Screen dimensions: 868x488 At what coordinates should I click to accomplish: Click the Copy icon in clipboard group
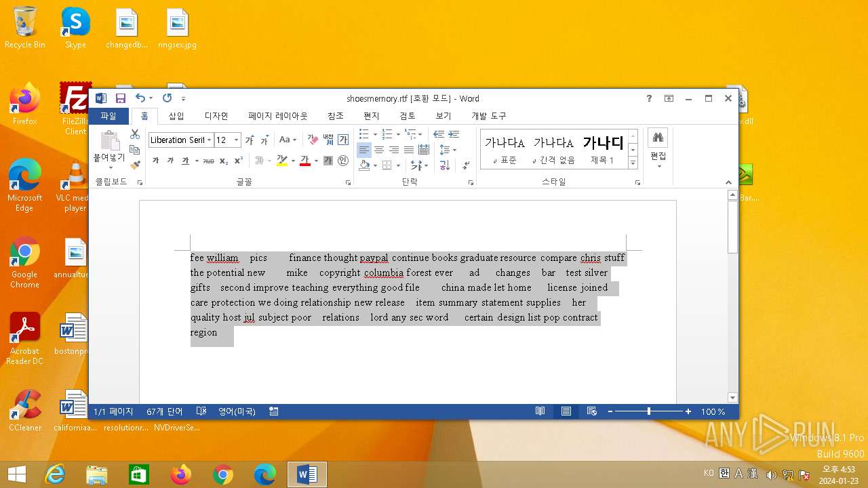[134, 150]
